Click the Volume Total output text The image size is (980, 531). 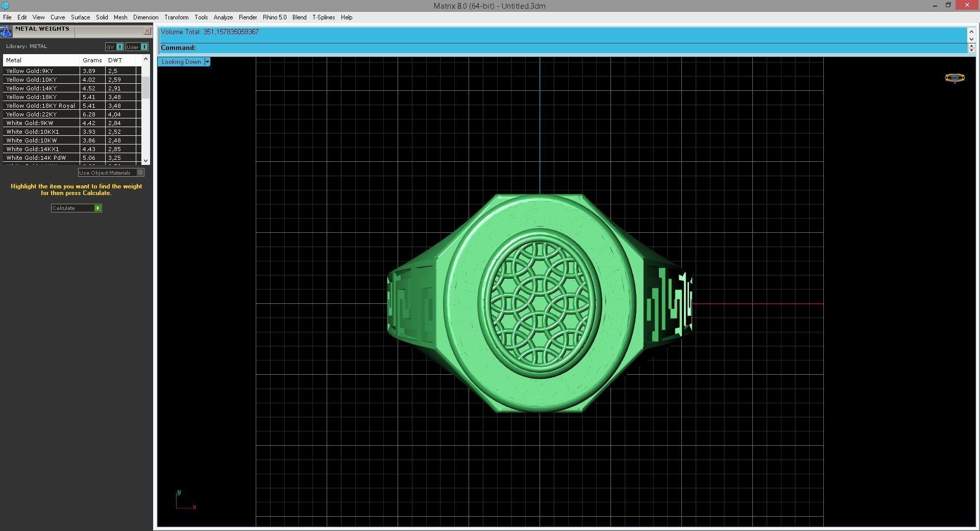(209, 32)
